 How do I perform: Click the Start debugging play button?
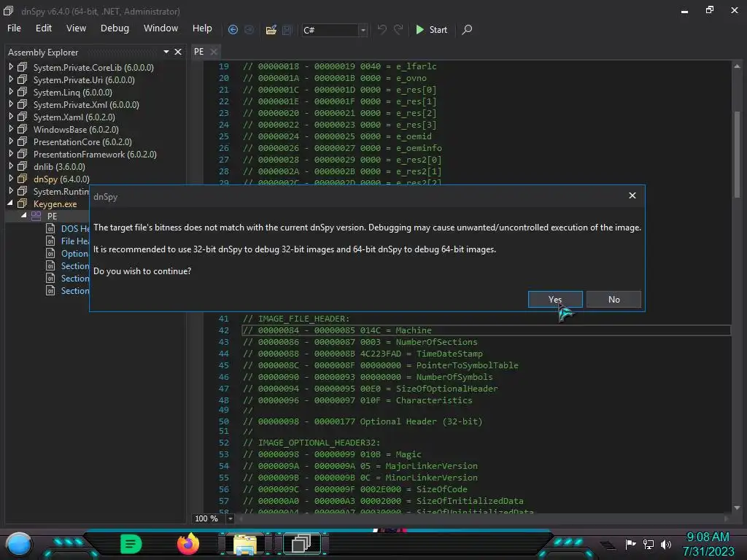[x=432, y=29]
